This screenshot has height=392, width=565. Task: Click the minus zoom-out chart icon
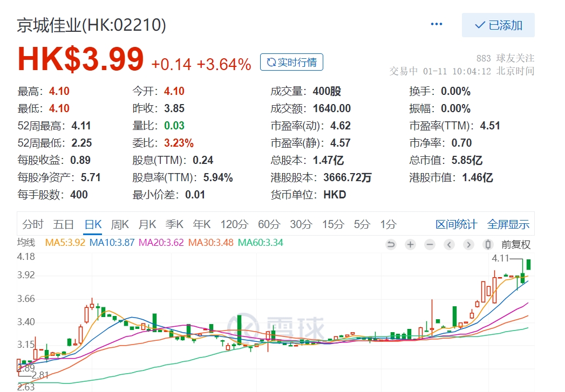[x=430, y=245]
